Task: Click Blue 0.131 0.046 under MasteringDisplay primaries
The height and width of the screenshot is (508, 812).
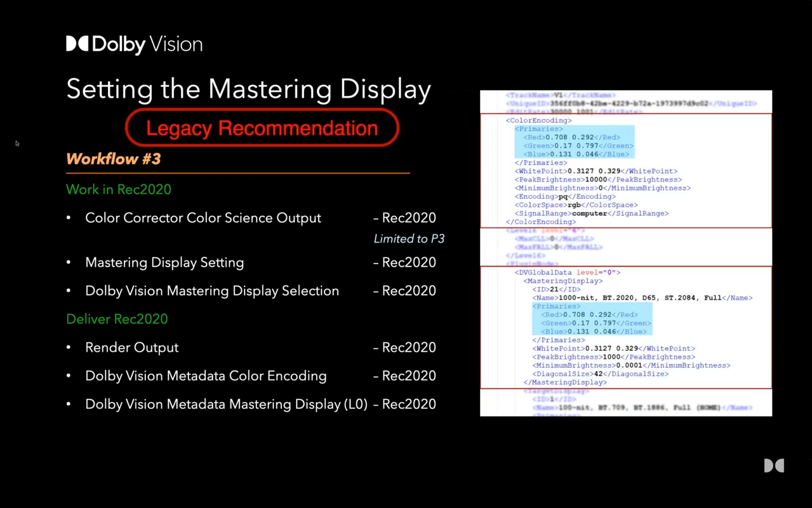Action: click(594, 331)
